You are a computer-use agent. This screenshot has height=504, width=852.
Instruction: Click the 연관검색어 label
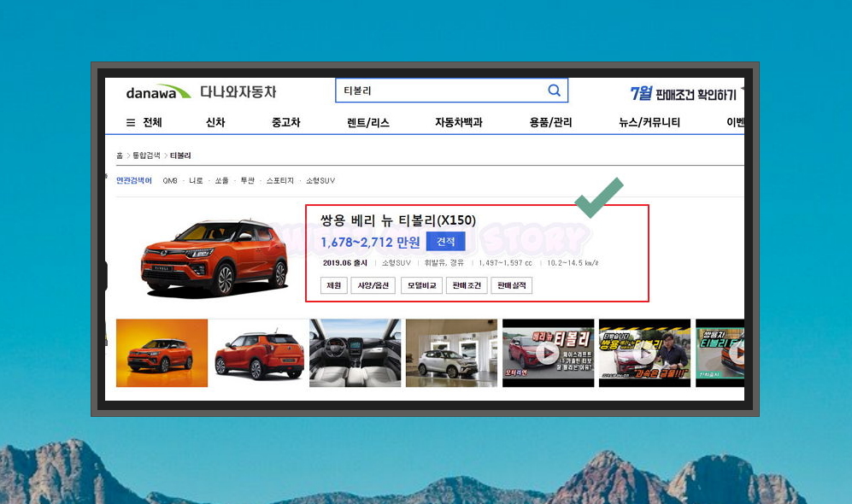click(x=133, y=180)
